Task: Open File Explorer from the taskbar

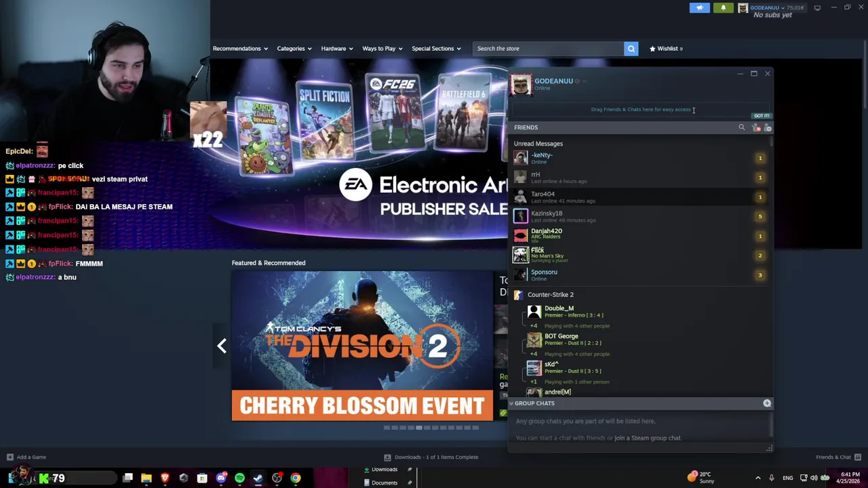Action: 146,479
